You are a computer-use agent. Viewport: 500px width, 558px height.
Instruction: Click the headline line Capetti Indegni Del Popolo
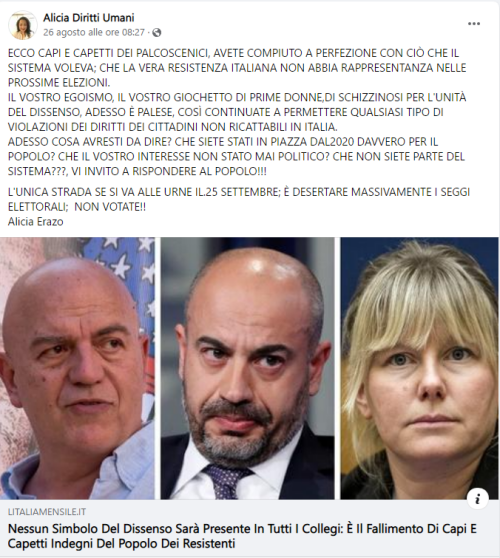click(x=121, y=544)
